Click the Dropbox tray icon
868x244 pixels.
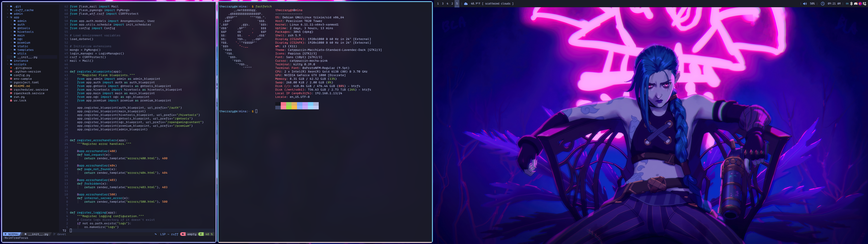[x=864, y=4]
